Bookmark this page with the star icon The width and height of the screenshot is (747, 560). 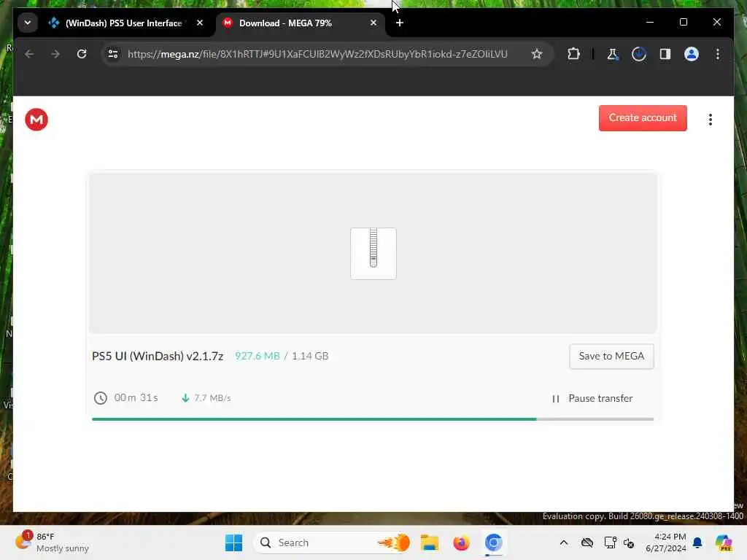536,54
